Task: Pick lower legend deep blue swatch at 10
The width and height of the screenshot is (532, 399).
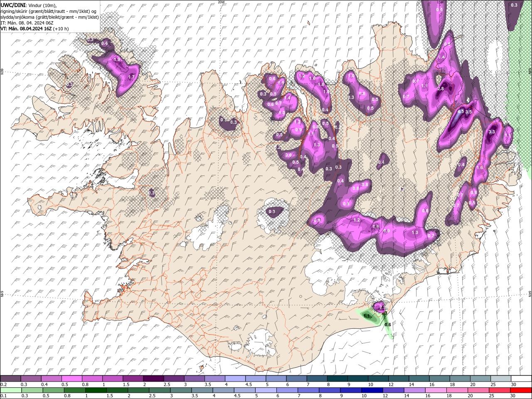Action: [x=372, y=390]
